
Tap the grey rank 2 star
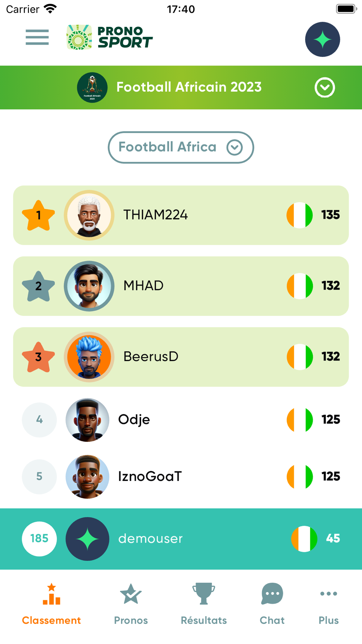(38, 286)
